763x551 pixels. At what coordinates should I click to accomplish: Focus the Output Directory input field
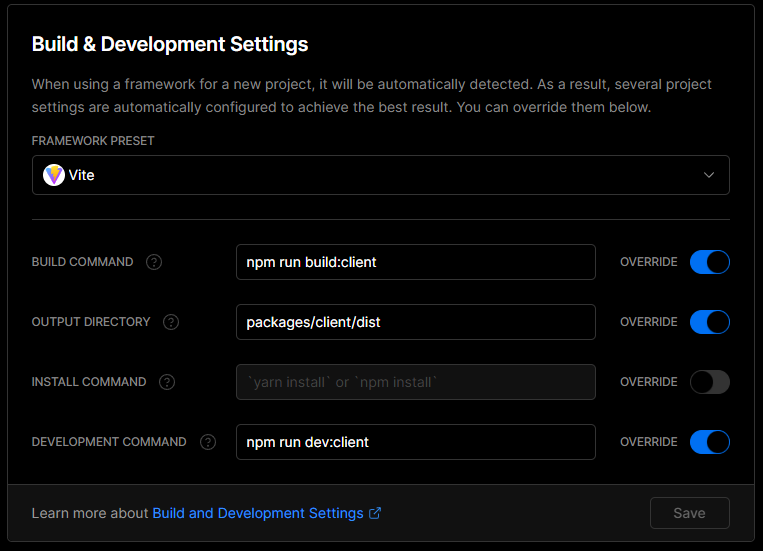pyautogui.click(x=416, y=322)
